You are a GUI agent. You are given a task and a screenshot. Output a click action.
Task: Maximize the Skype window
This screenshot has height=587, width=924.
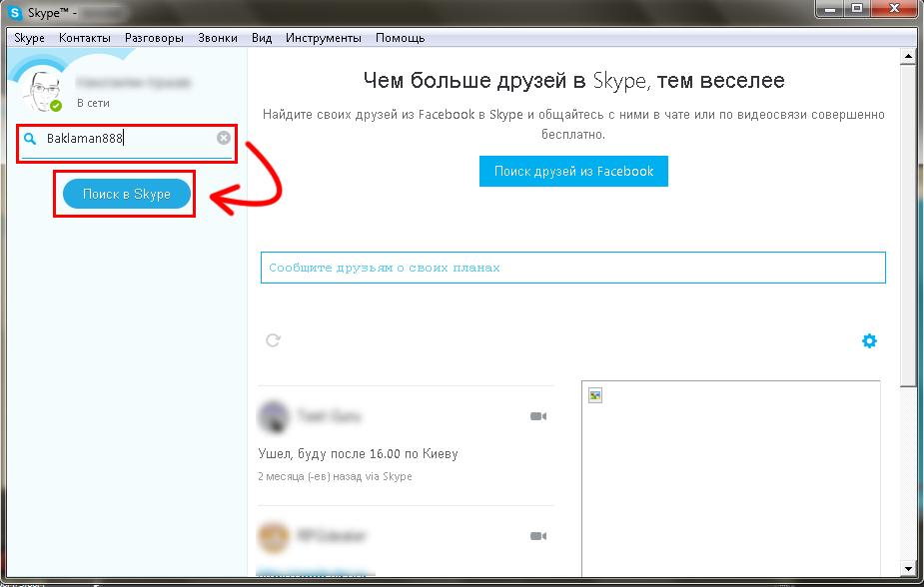click(x=857, y=9)
